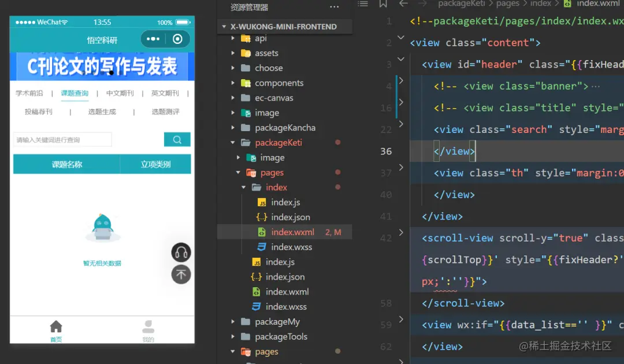Screen dimensions: 624x364
Task: Expand the packageMy folder
Action: [233, 321]
